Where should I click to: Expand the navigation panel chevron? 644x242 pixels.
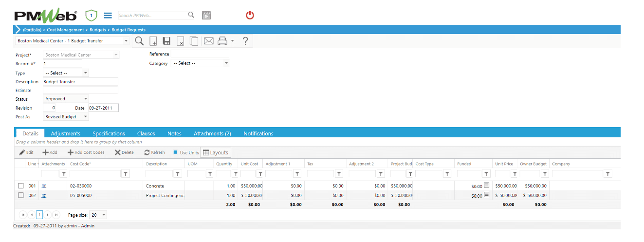click(18, 30)
